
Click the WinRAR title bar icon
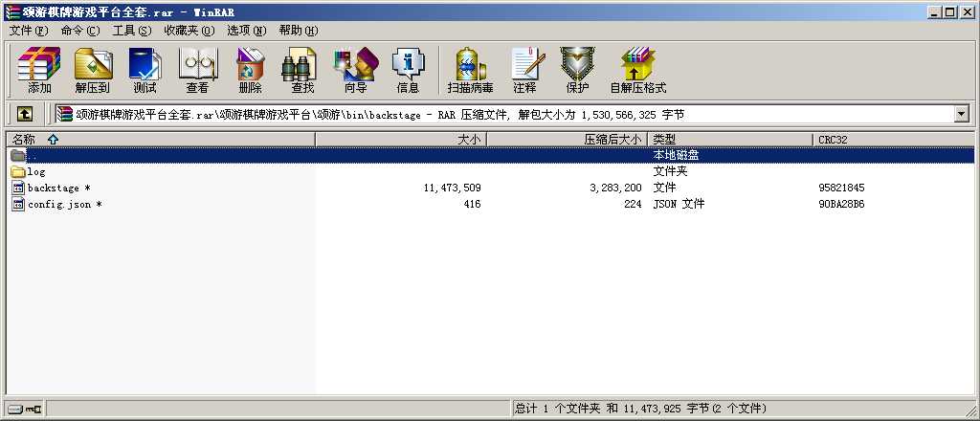[11, 11]
